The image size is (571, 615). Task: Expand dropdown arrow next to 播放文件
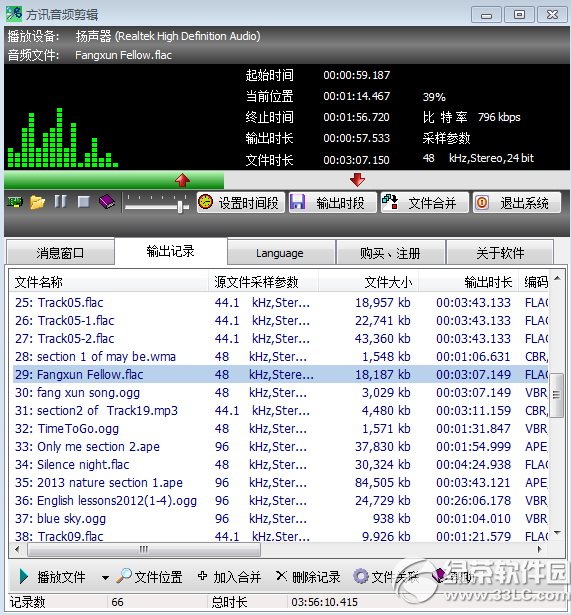105,577
